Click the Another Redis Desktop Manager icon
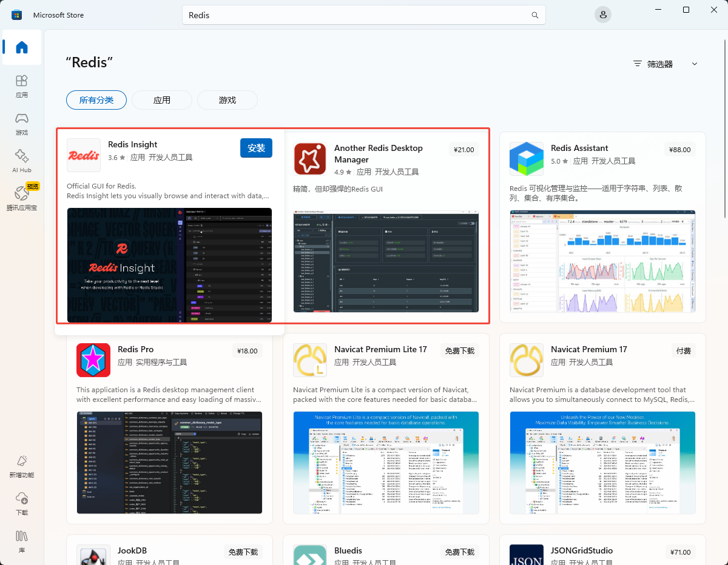The width and height of the screenshot is (728, 565). point(310,159)
